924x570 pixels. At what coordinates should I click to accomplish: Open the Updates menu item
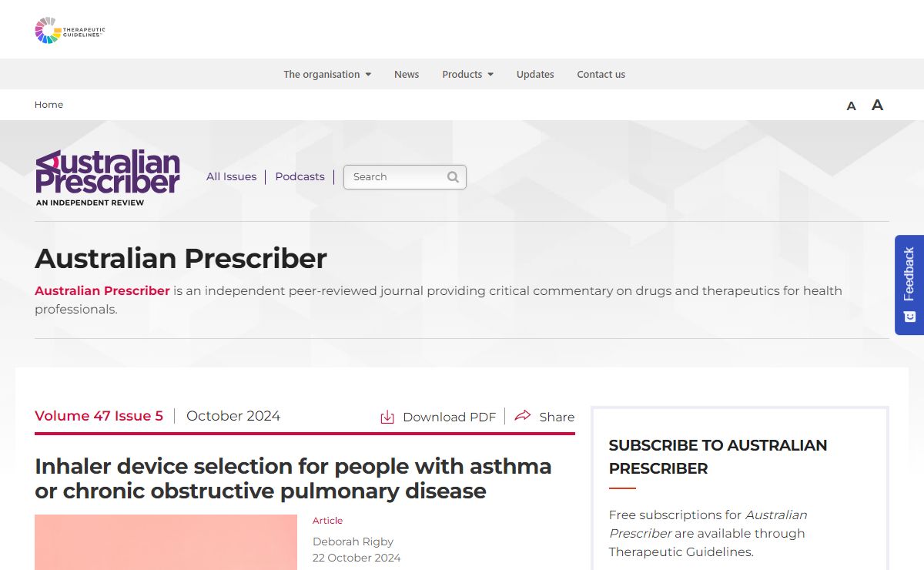[x=535, y=75]
